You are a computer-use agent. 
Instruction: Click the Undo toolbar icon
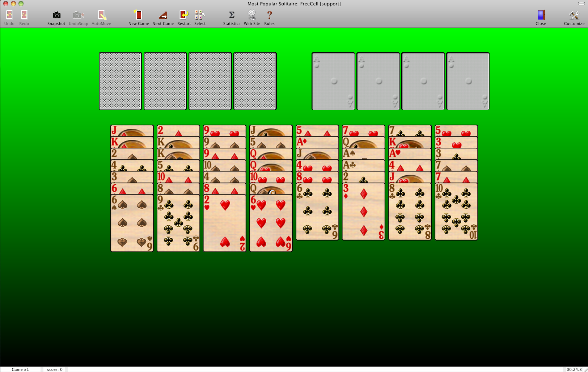(9, 15)
